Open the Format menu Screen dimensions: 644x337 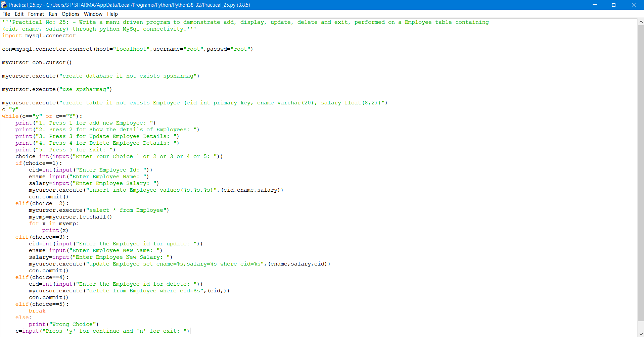coord(36,14)
